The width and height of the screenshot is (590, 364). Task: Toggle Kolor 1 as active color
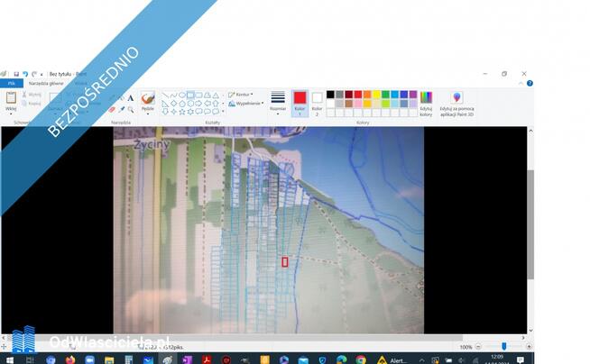(300, 104)
